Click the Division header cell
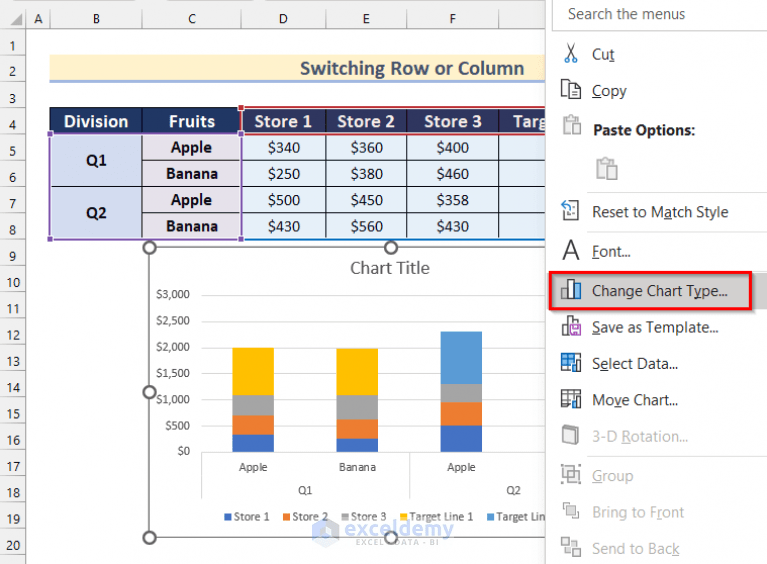The image size is (767, 564). pos(96,121)
